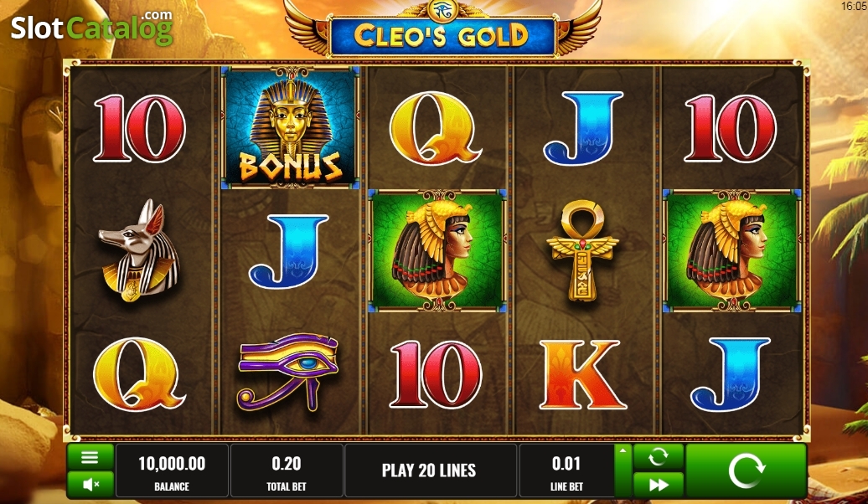Click the pharaoh Bonus symbol
This screenshot has height=504, width=868.
pyautogui.click(x=290, y=128)
